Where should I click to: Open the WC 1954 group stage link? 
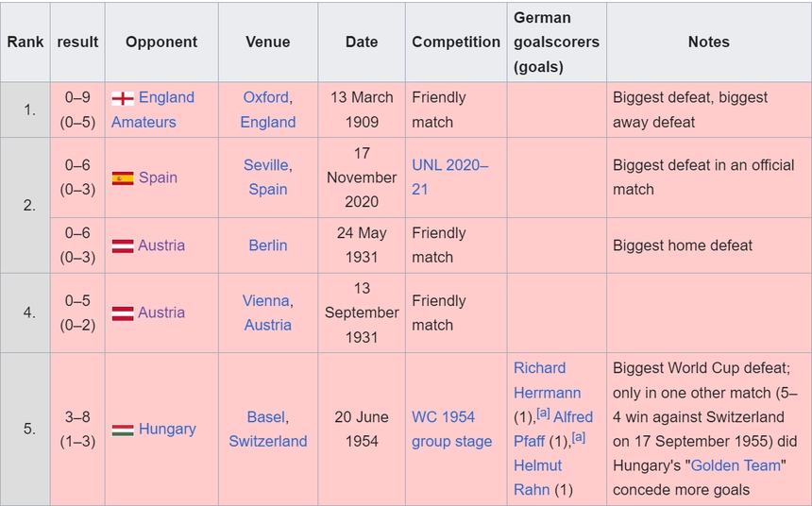[451, 429]
